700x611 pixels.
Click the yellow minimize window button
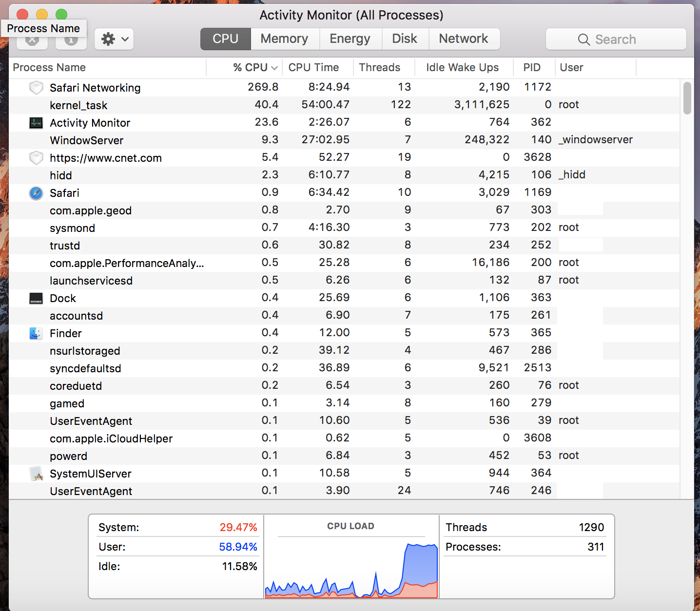click(42, 15)
